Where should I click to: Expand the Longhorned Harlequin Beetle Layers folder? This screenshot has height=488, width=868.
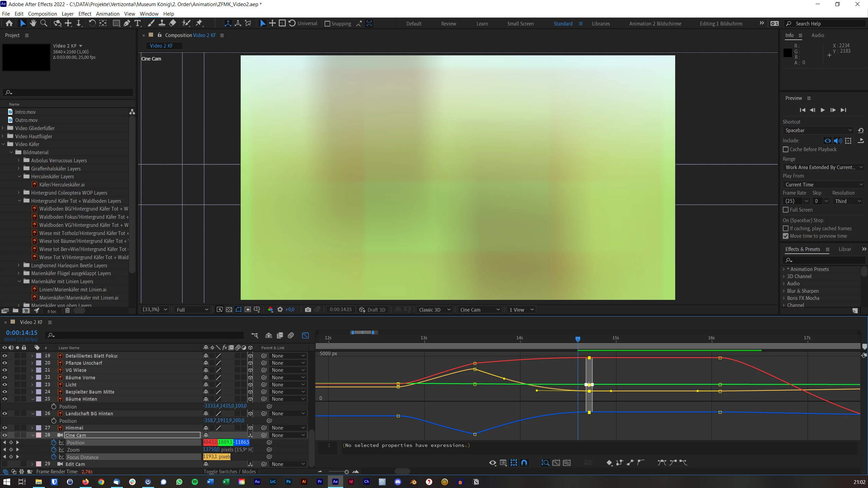19,265
